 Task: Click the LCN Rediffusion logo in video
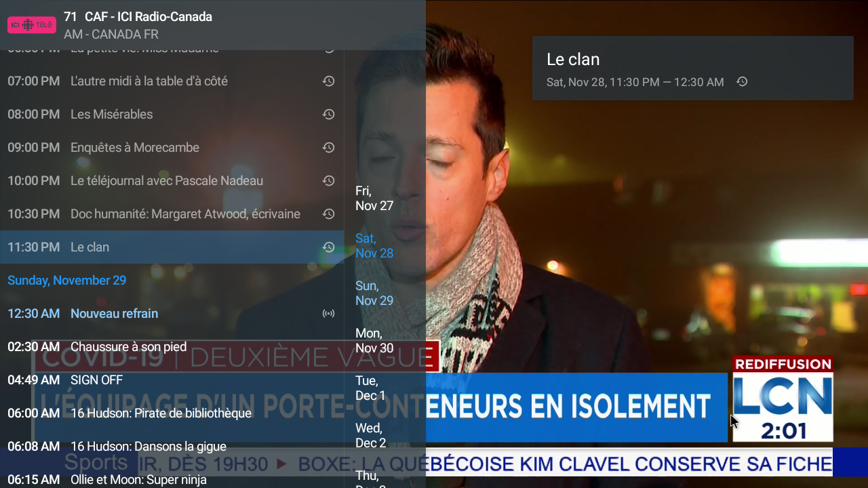783,399
